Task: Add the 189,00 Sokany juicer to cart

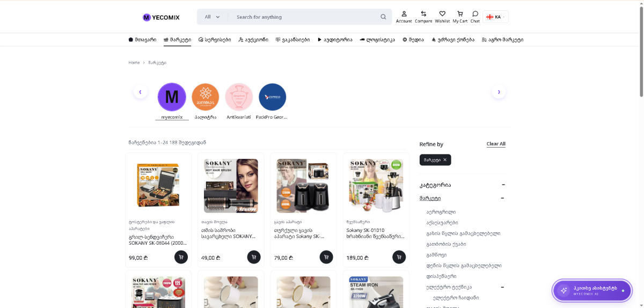Action: 399,257
